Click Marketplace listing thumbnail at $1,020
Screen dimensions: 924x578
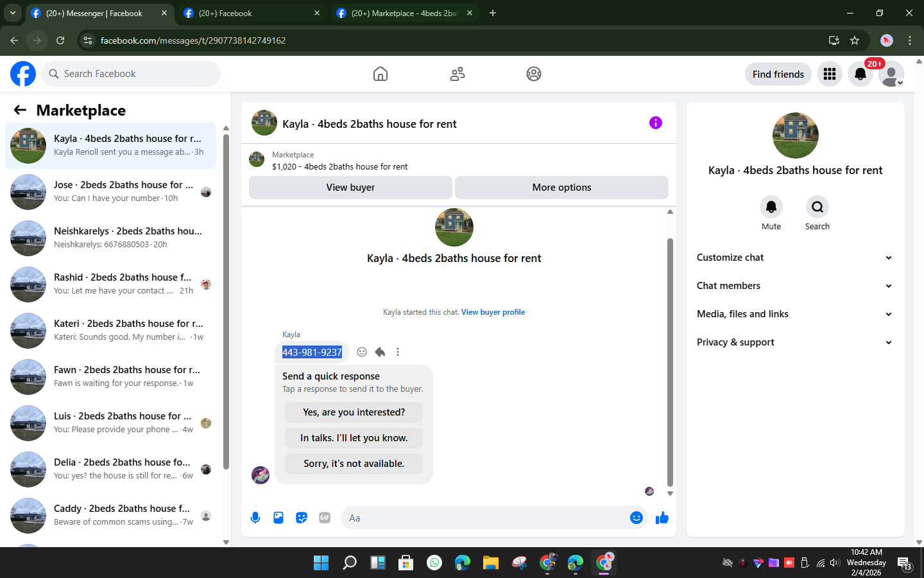point(257,159)
